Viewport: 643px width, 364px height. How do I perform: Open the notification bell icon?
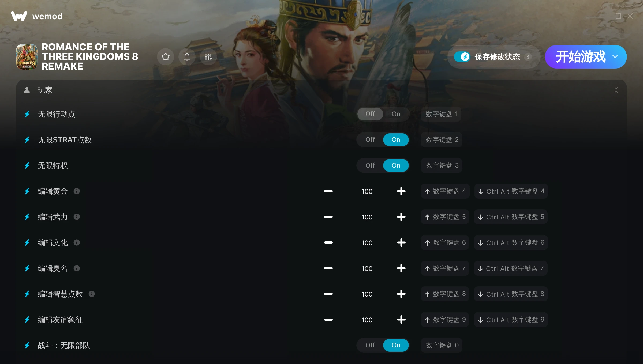187,57
